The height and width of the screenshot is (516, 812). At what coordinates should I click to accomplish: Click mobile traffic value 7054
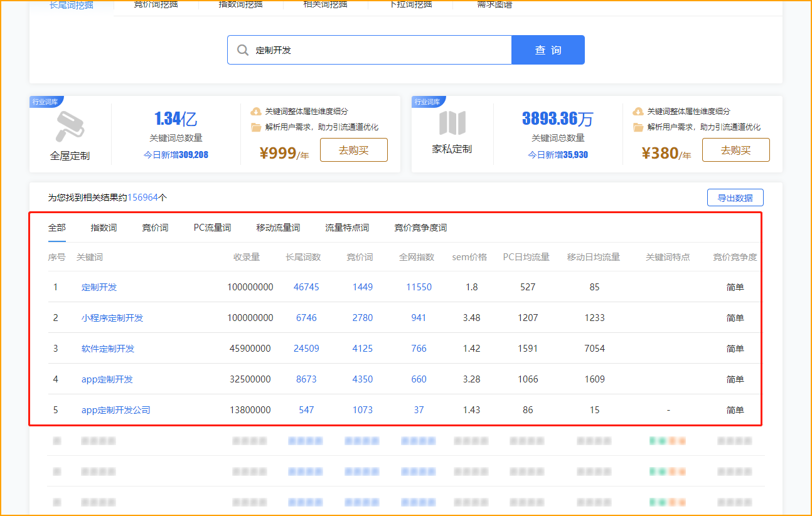pyautogui.click(x=594, y=349)
